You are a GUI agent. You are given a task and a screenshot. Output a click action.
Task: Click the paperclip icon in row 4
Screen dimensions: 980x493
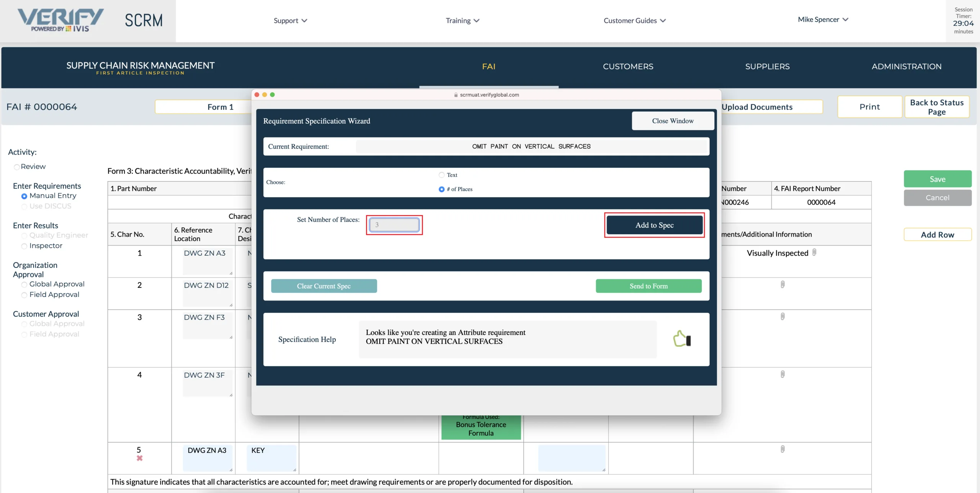click(x=782, y=374)
